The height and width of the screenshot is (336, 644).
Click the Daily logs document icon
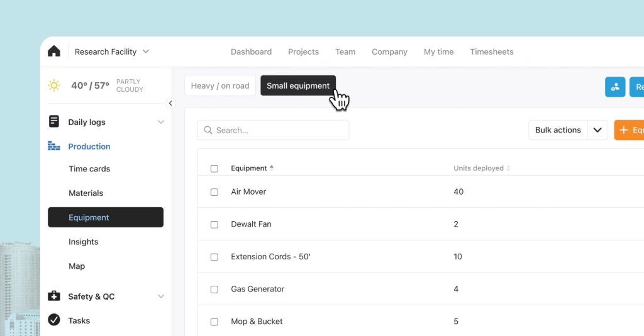(x=54, y=122)
